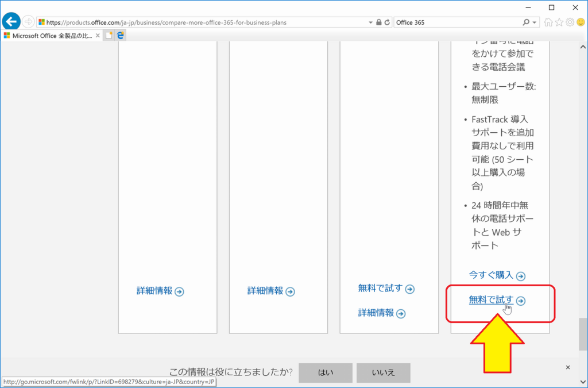588x388 pixels.
Task: Refresh the page with the reload icon
Action: pyautogui.click(x=387, y=22)
